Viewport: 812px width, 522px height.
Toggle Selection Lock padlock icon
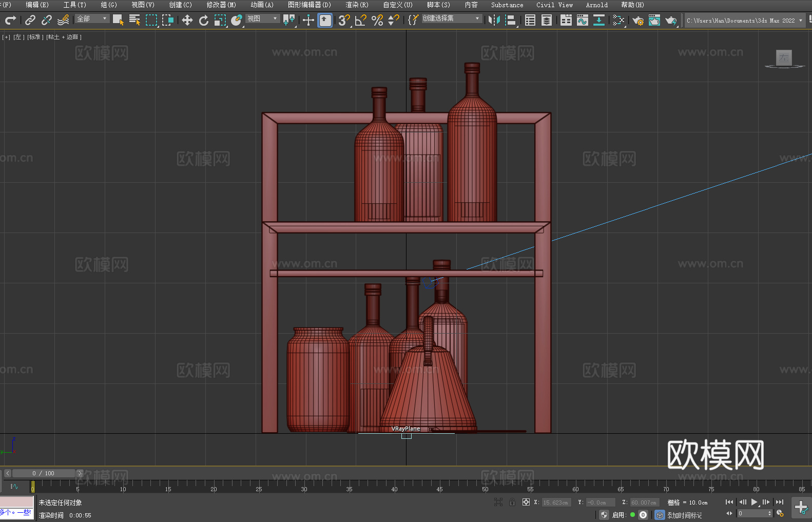[x=512, y=502]
